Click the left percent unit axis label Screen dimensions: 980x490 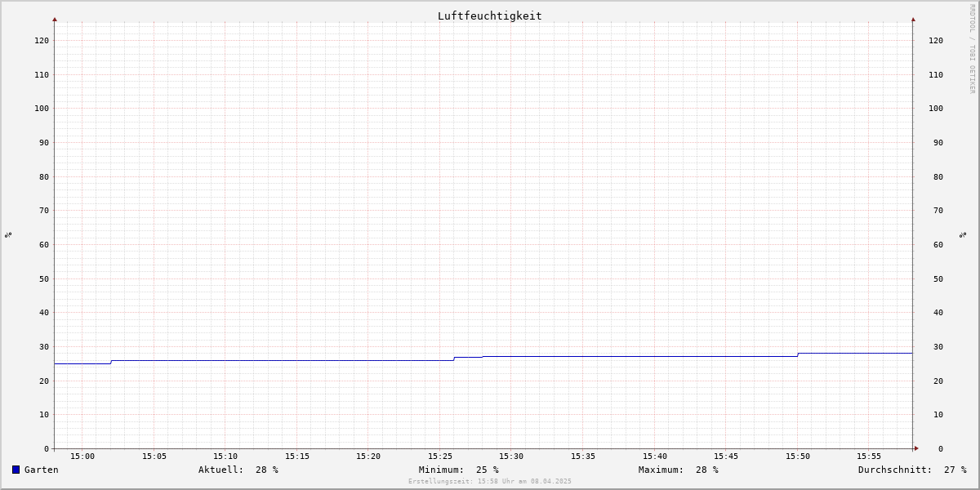tap(8, 234)
